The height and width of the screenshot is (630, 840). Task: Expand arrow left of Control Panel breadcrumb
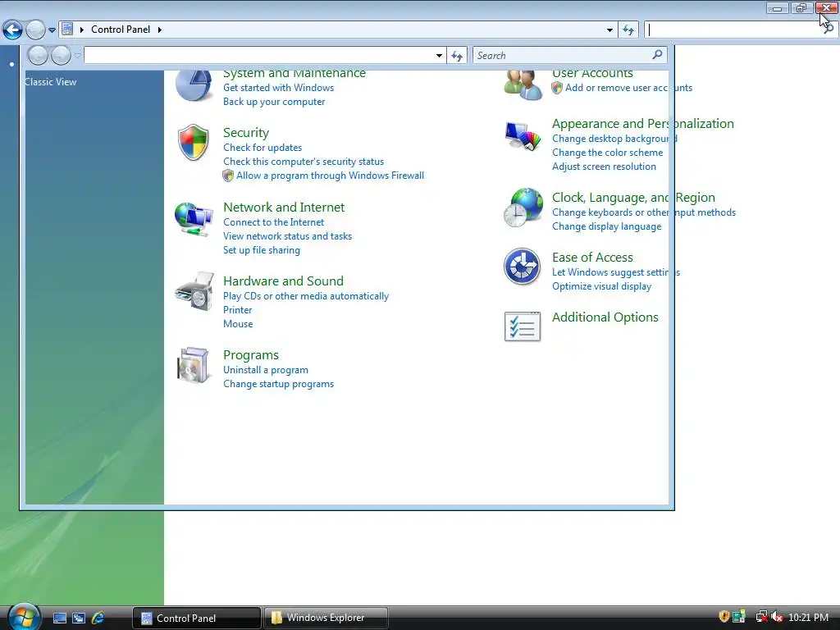[x=82, y=30]
